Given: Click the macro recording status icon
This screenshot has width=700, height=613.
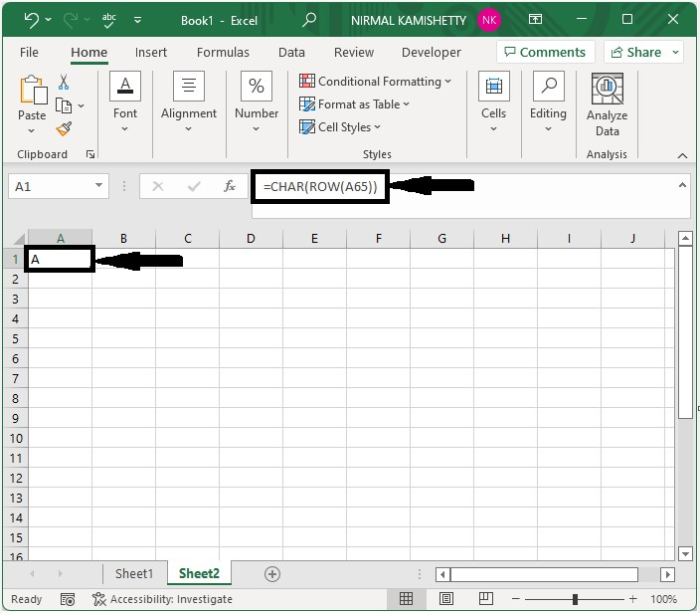Looking at the screenshot, I should [x=67, y=599].
